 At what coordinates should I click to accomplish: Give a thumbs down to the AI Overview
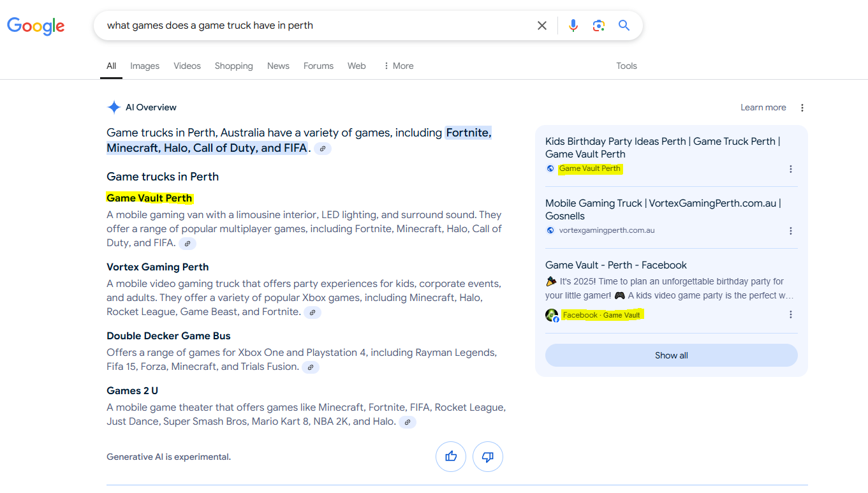(x=488, y=457)
